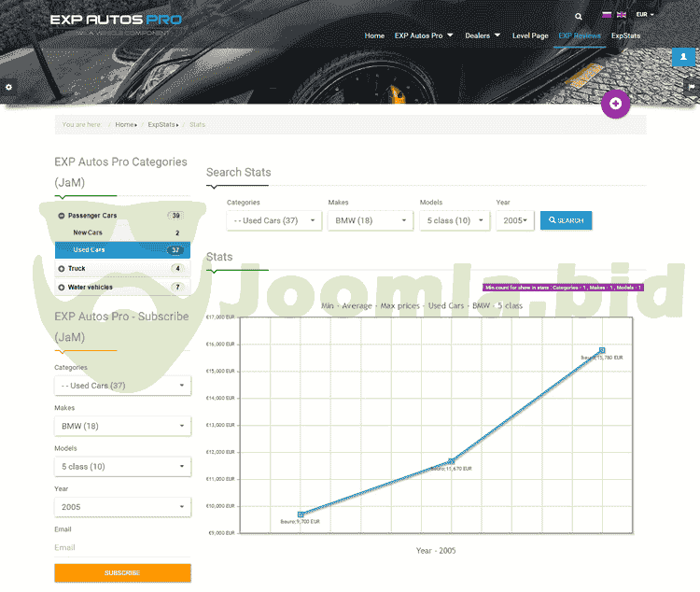This screenshot has height=592, width=700.
Task: Go to Level Page menu item
Action: (530, 35)
